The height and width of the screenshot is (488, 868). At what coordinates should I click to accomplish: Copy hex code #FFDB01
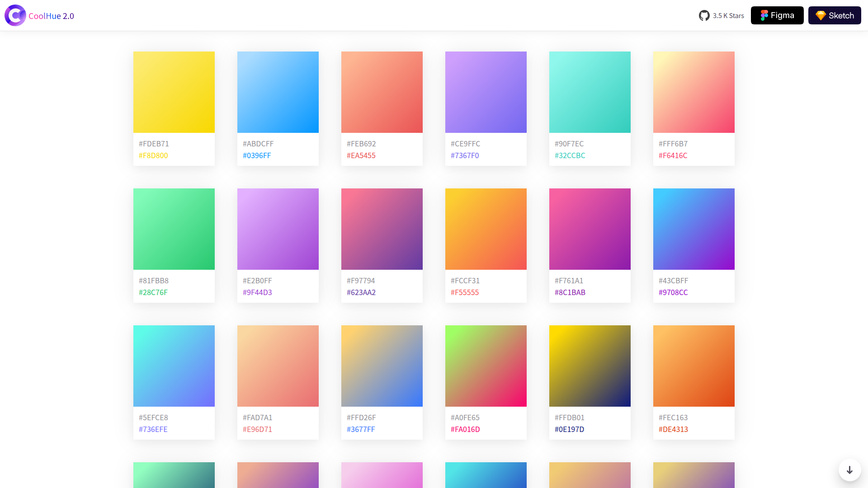pyautogui.click(x=570, y=418)
